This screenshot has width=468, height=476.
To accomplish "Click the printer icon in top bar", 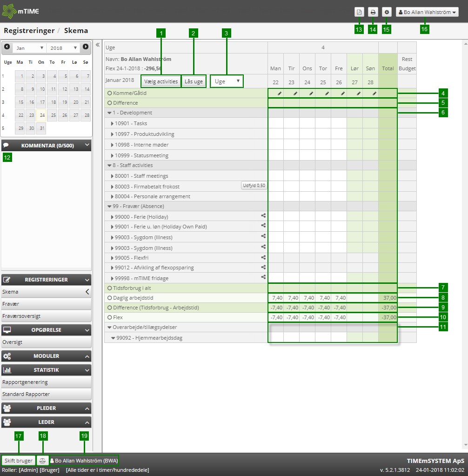I will [x=373, y=13].
